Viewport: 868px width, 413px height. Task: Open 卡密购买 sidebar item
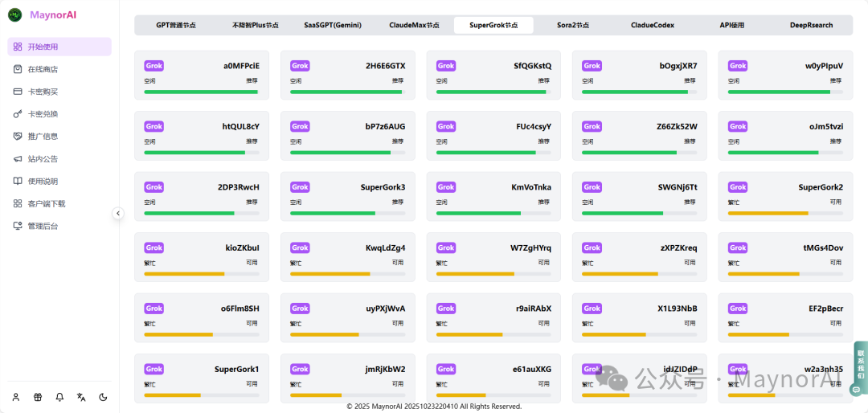(x=59, y=92)
